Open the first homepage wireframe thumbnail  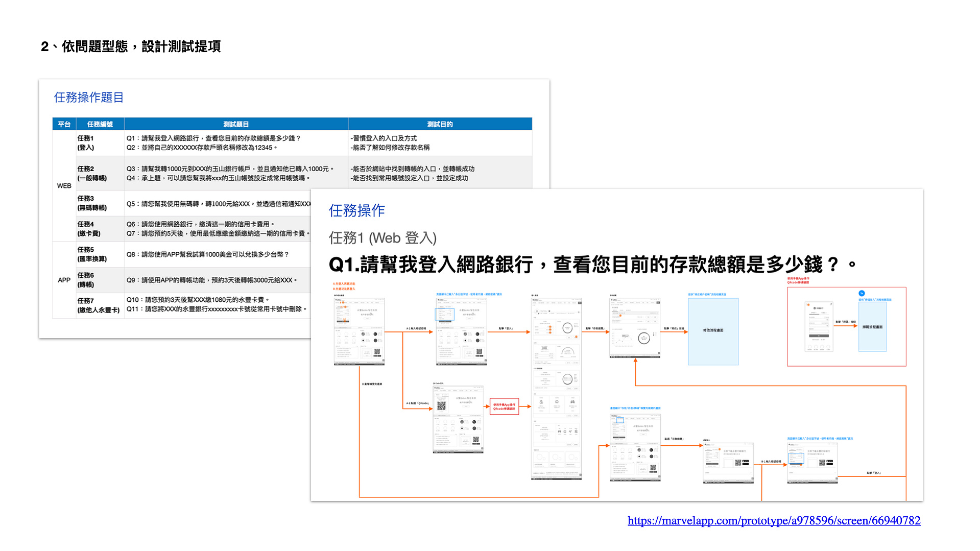tap(359, 331)
